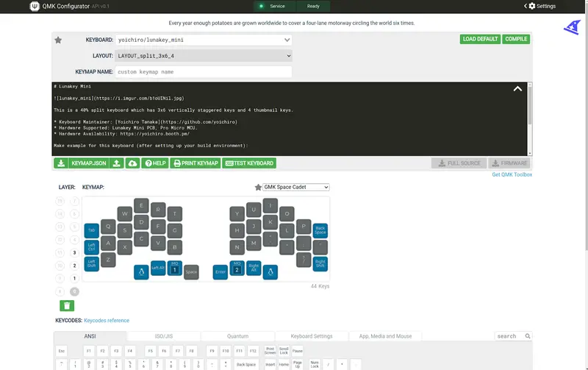Click the FIRMWARE download button
Screen dimensions: 588x370
click(x=509, y=163)
